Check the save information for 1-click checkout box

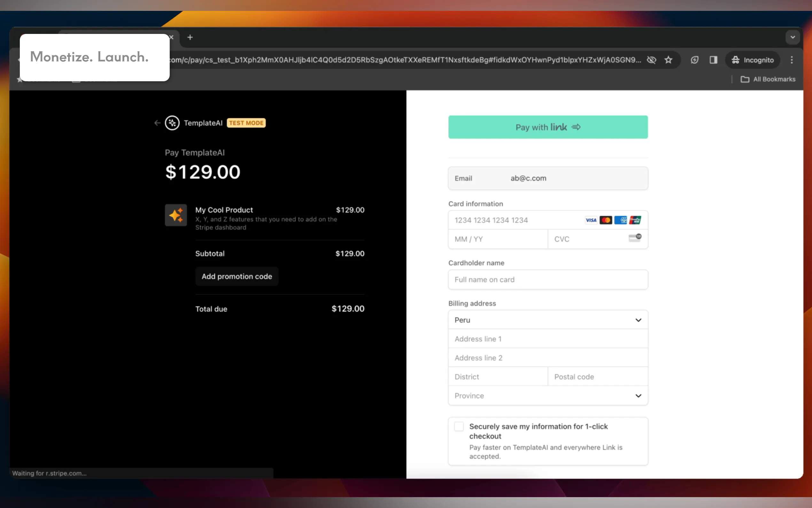(459, 426)
